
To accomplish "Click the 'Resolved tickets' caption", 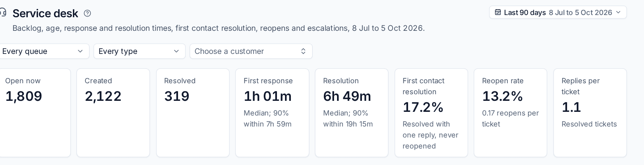I will point(589,124).
